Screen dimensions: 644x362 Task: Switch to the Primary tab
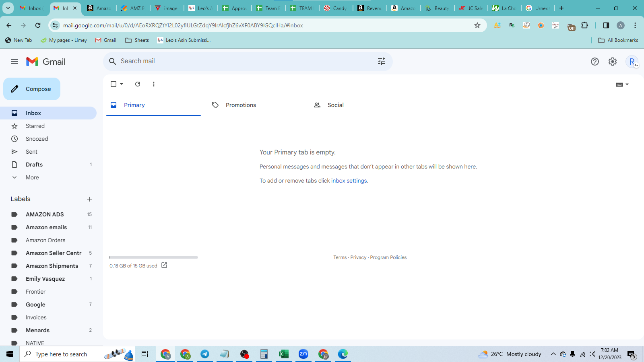(x=153, y=105)
